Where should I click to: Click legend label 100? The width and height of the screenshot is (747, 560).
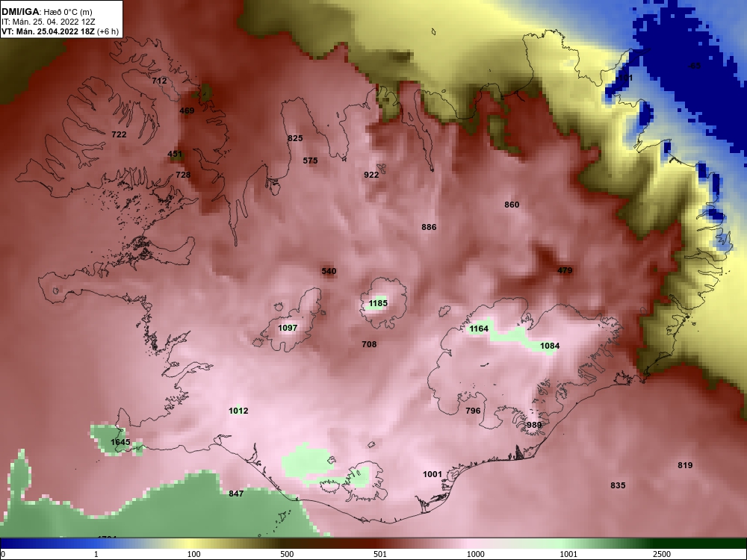pos(194,554)
